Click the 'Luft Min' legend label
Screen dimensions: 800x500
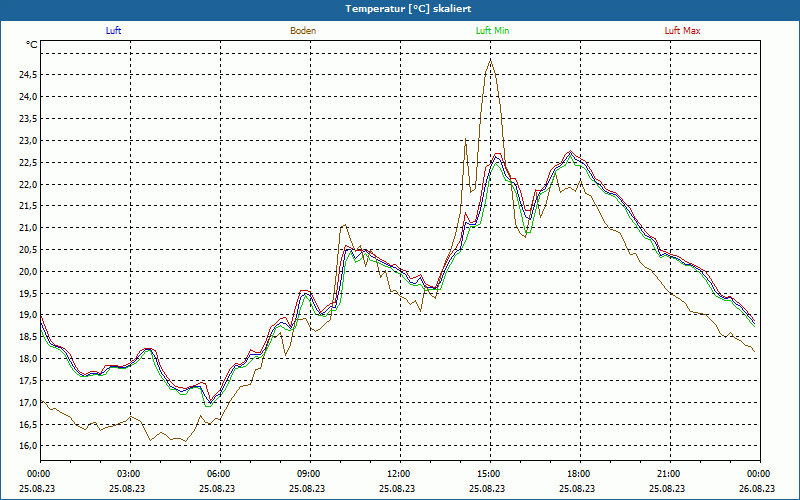point(492,31)
